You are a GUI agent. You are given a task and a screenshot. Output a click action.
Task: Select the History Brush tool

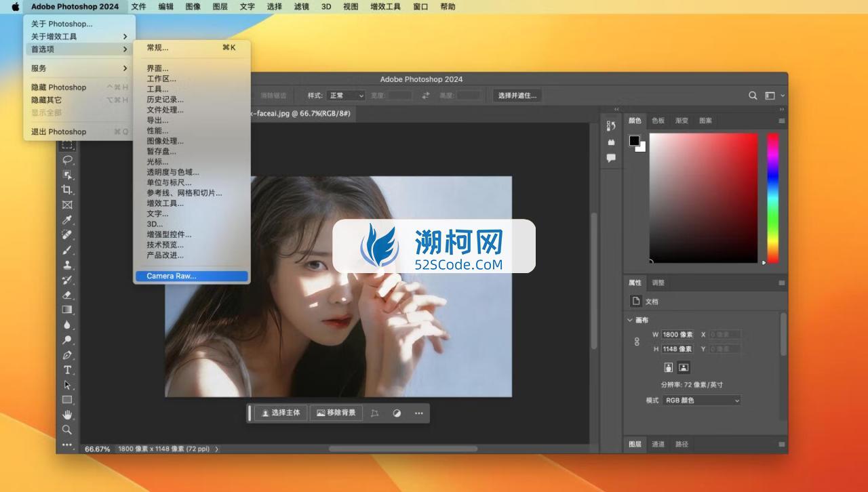(x=67, y=279)
